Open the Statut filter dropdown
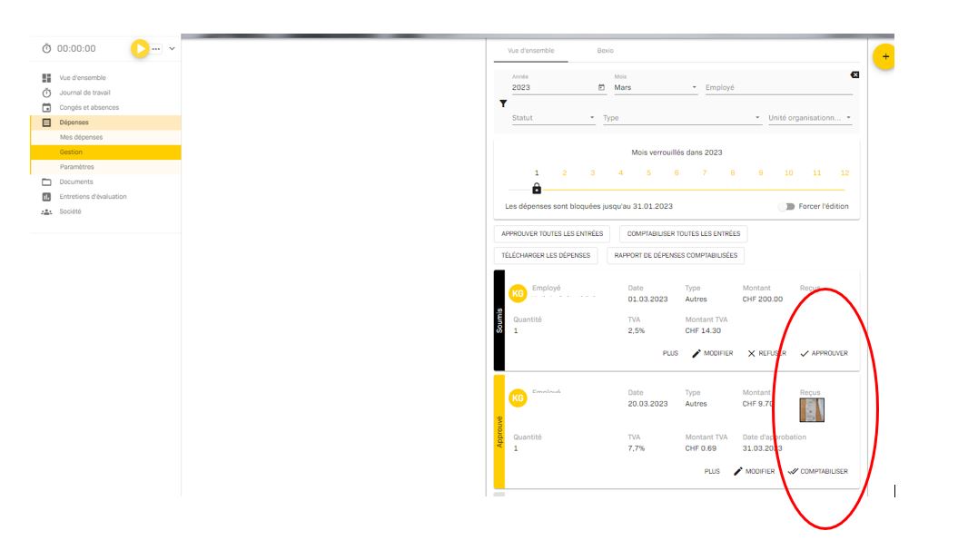The height and width of the screenshot is (560, 958). (553, 118)
